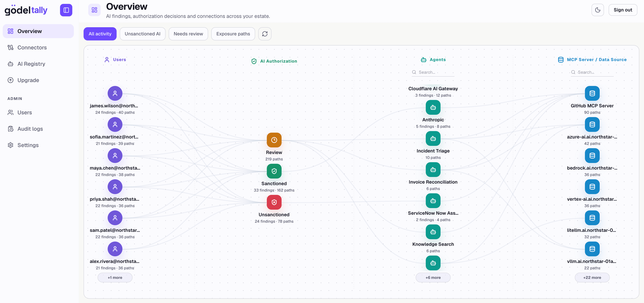Open admin Users page in sidebar
The width and height of the screenshot is (644, 303).
[x=38, y=113]
